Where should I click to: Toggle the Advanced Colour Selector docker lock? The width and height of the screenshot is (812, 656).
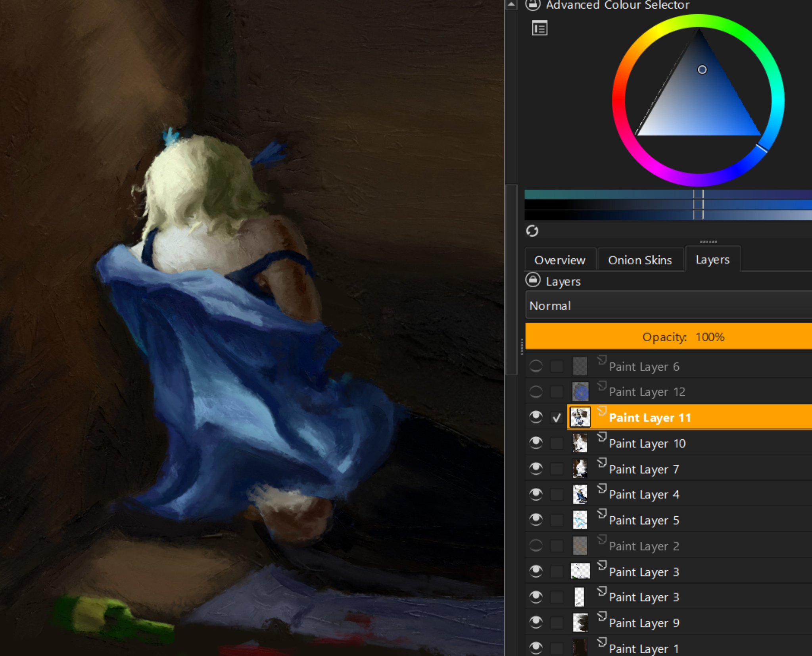coord(533,5)
